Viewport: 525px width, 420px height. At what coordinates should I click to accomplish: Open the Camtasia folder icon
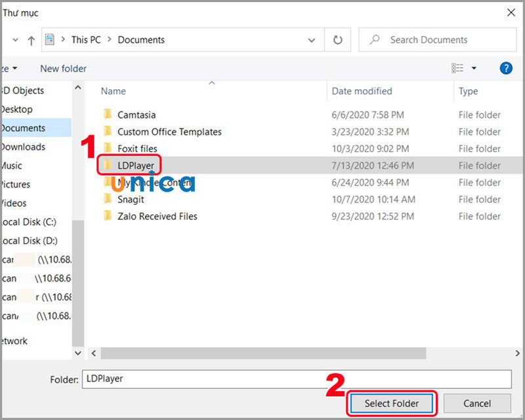[x=109, y=114]
